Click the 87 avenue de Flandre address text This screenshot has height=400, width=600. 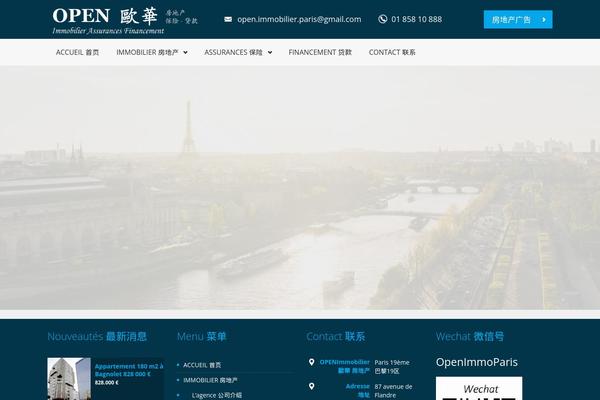(393, 391)
